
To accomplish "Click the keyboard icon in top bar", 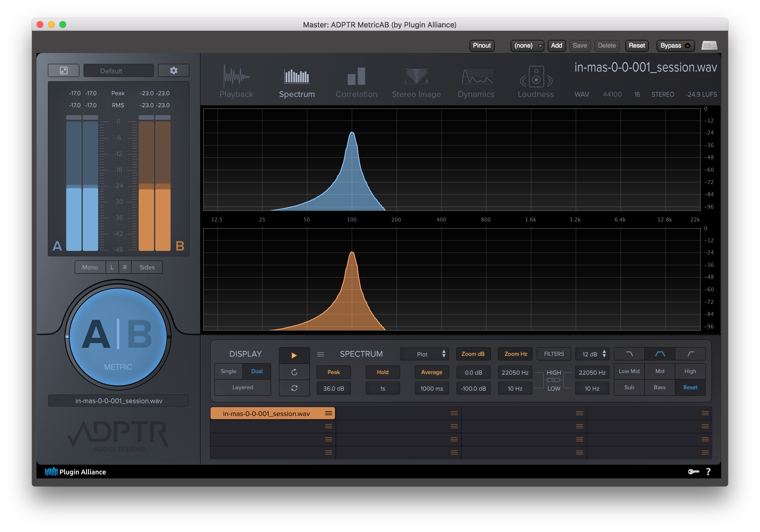I will tap(709, 45).
